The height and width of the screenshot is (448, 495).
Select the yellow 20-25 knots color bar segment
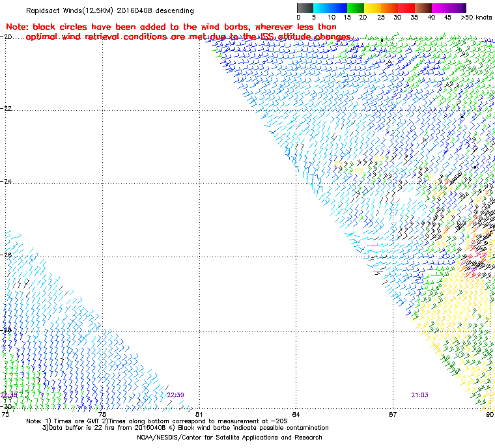click(373, 8)
